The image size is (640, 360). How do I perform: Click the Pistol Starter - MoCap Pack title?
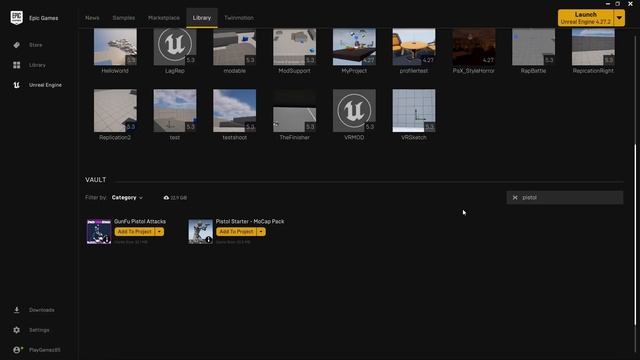[x=250, y=221]
